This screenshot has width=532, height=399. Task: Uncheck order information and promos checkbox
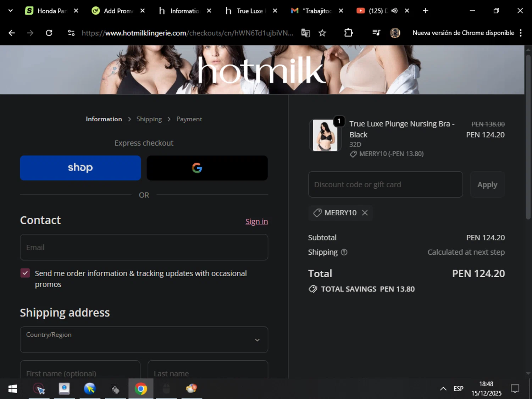click(25, 273)
